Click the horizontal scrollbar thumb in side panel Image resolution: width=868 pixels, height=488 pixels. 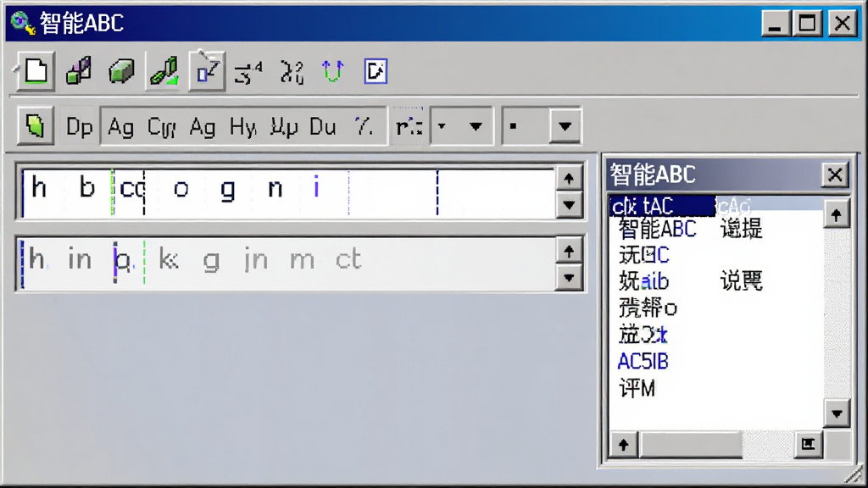[690, 444]
